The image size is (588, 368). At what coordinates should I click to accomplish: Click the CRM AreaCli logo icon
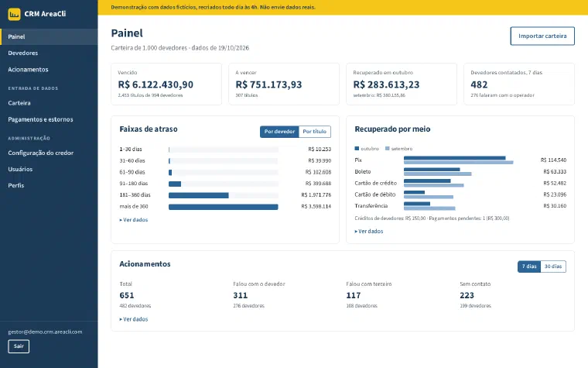pos(14,14)
